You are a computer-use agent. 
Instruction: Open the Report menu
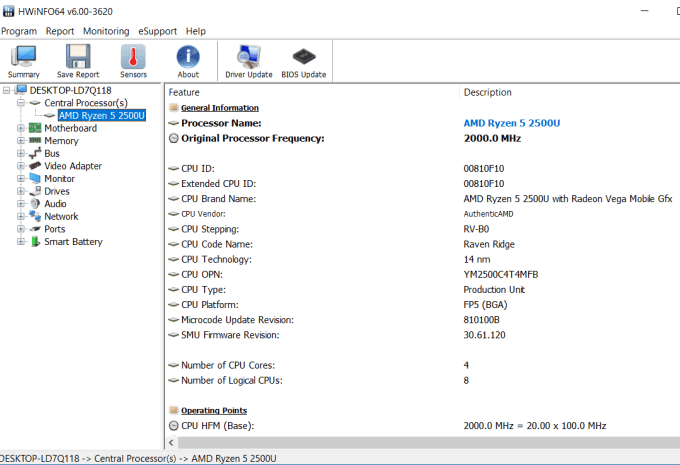pos(60,31)
